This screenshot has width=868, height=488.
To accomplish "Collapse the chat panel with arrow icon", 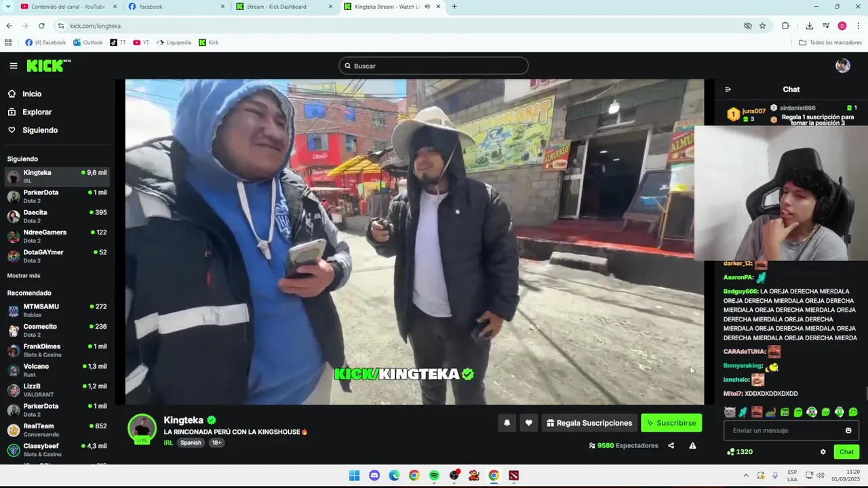I will point(728,89).
